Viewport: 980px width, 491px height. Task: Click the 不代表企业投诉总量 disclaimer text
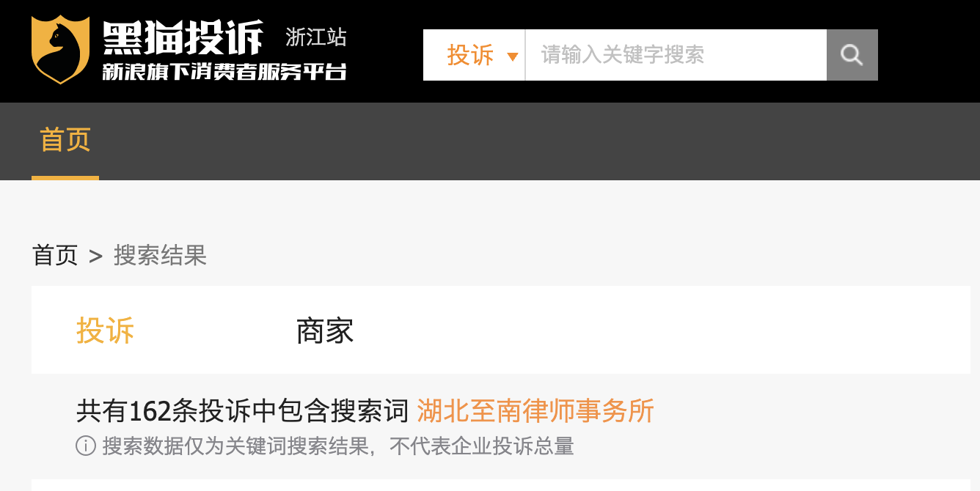pyautogui.click(x=481, y=446)
